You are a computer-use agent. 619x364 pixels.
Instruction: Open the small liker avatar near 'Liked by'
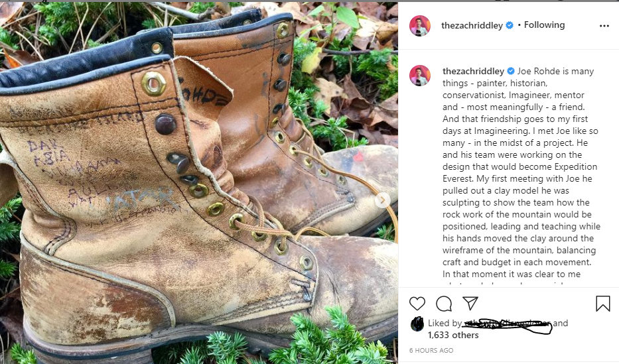(417, 324)
